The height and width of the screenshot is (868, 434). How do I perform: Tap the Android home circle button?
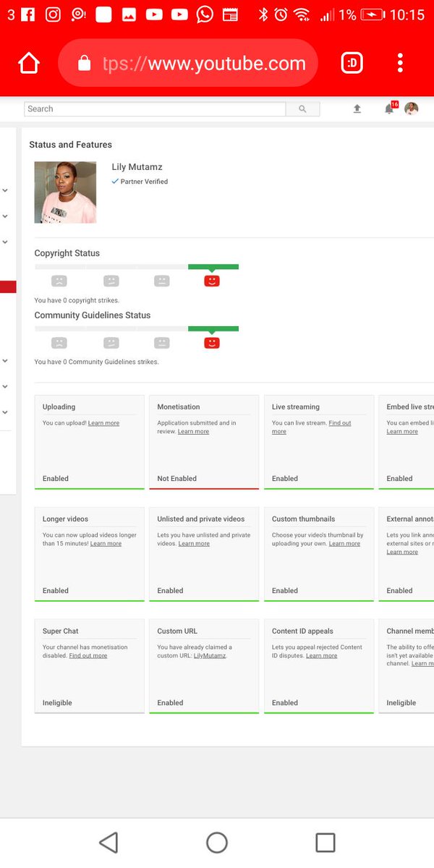click(x=217, y=843)
